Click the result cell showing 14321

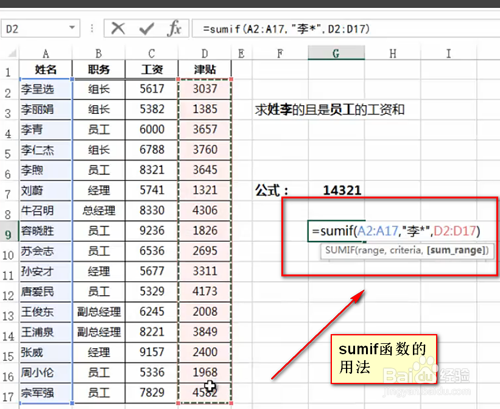point(337,191)
